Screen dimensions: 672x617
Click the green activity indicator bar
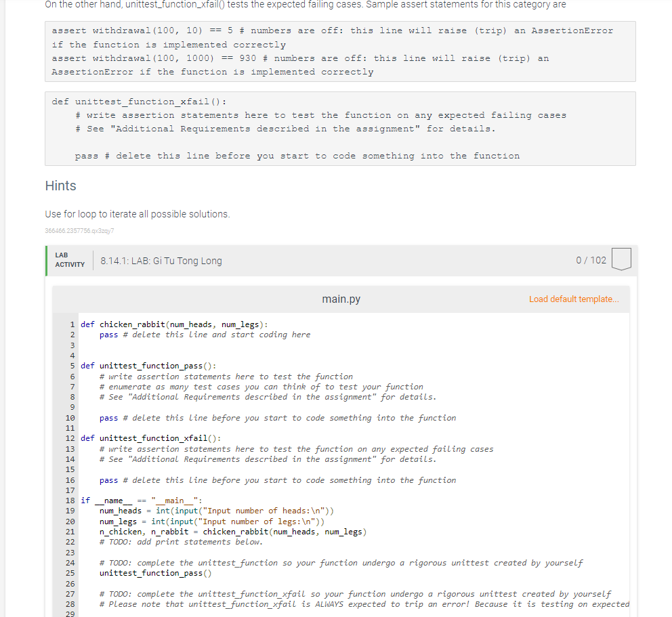pos(46,259)
